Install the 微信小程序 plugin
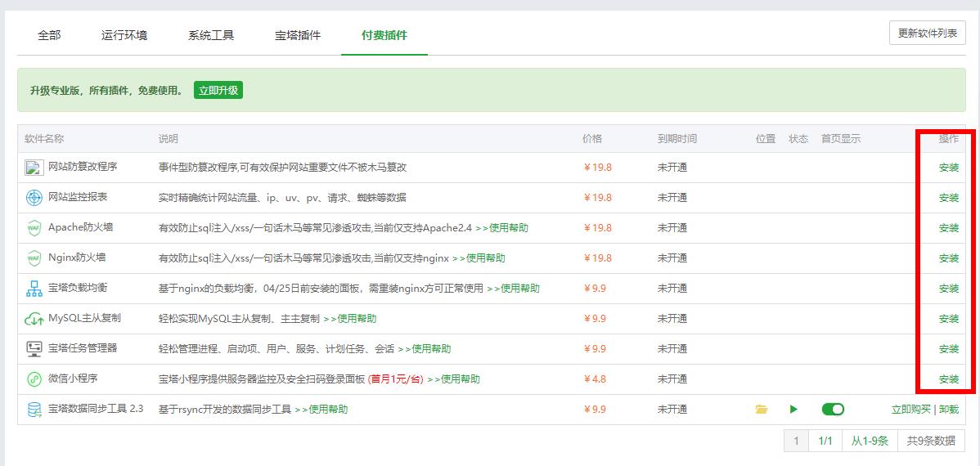980x466 pixels. click(949, 379)
